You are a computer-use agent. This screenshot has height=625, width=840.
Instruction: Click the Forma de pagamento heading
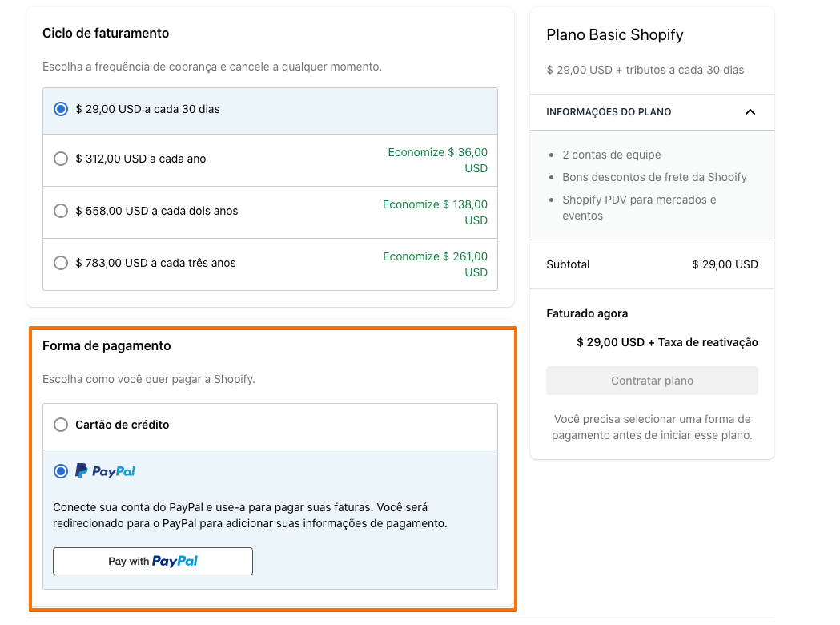click(x=107, y=346)
